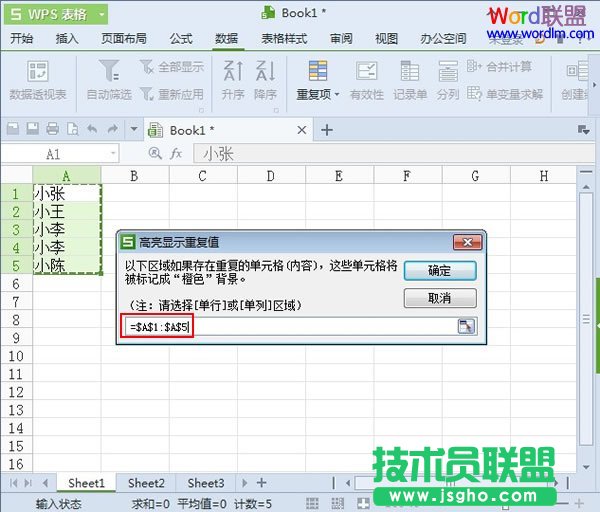Click the PivotTable (数据透视表) icon
This screenshot has height=512, width=600.
[37, 72]
